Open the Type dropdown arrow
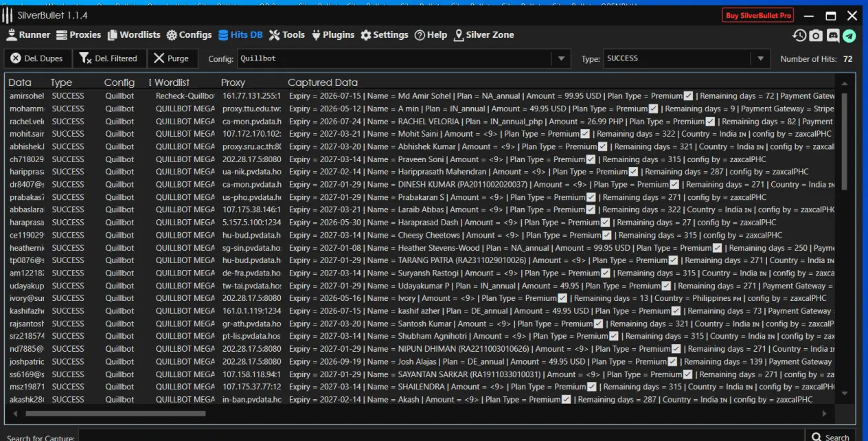This screenshot has height=441, width=868. [759, 58]
